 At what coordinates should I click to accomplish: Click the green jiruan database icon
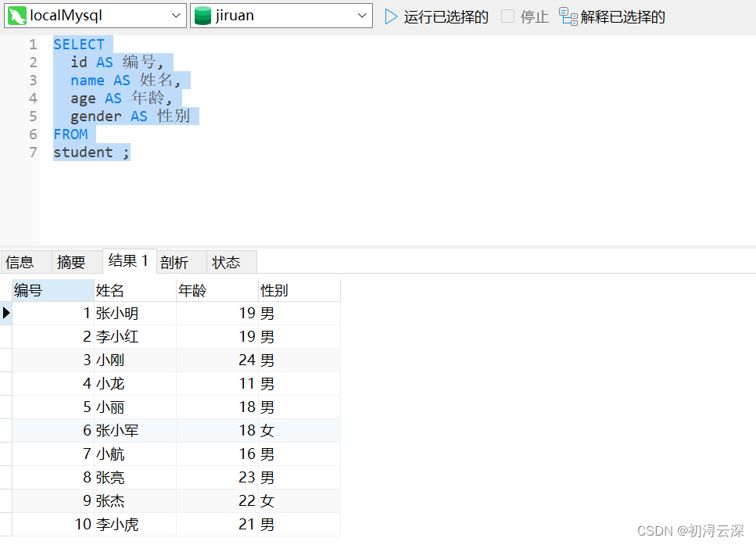tap(202, 16)
